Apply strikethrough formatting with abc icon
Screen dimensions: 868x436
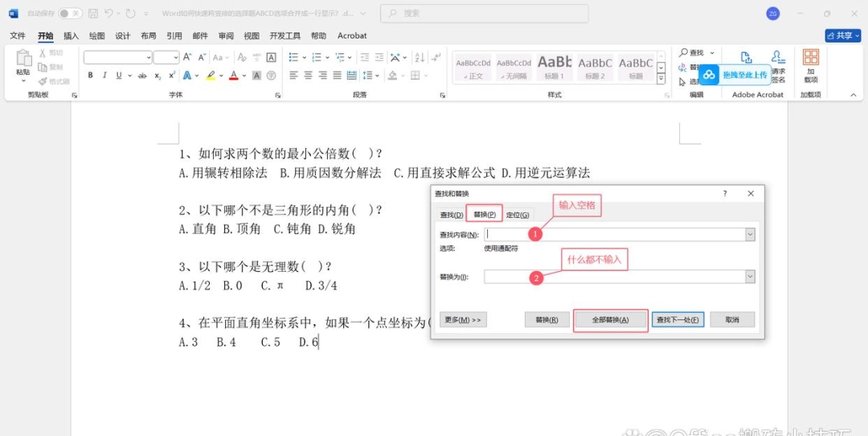pos(142,76)
